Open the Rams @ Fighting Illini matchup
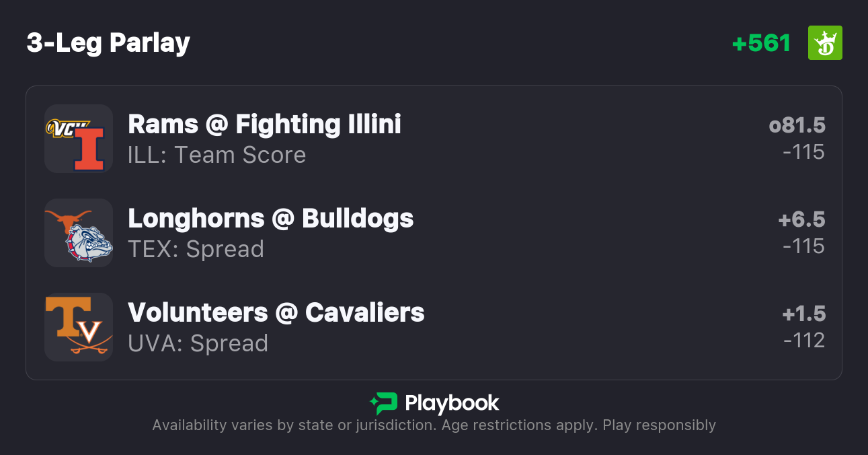This screenshot has width=868, height=455. (264, 125)
